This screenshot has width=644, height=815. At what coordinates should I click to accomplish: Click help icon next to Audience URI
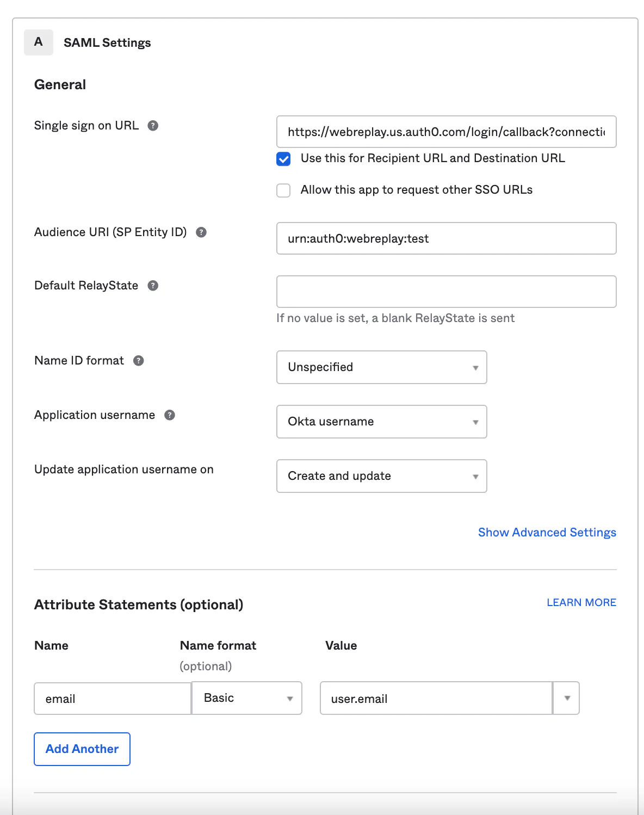point(201,232)
